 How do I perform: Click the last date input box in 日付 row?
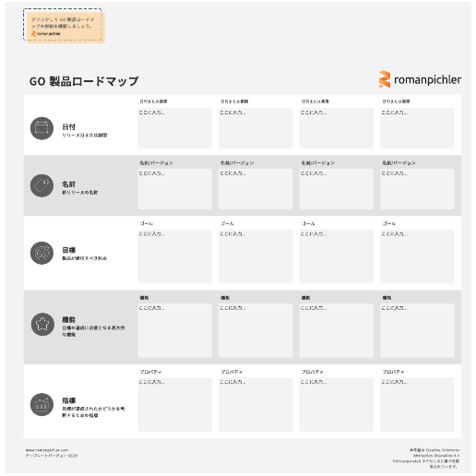tap(417, 128)
